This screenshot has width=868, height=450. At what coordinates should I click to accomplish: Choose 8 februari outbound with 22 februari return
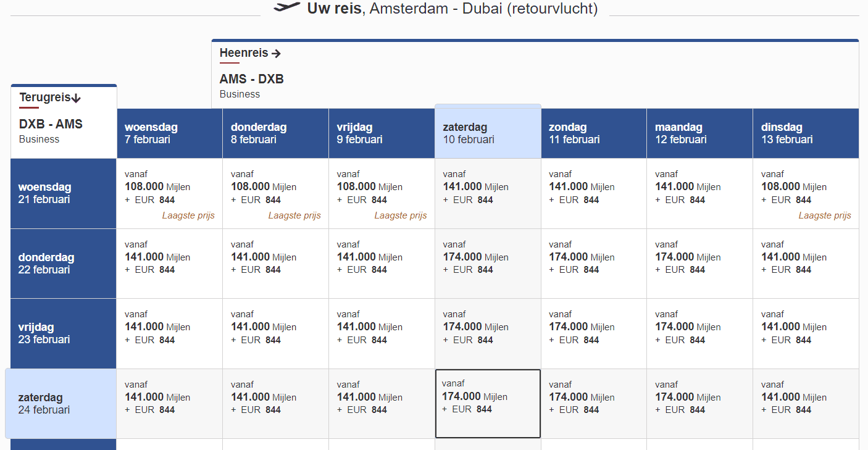pyautogui.click(x=275, y=264)
